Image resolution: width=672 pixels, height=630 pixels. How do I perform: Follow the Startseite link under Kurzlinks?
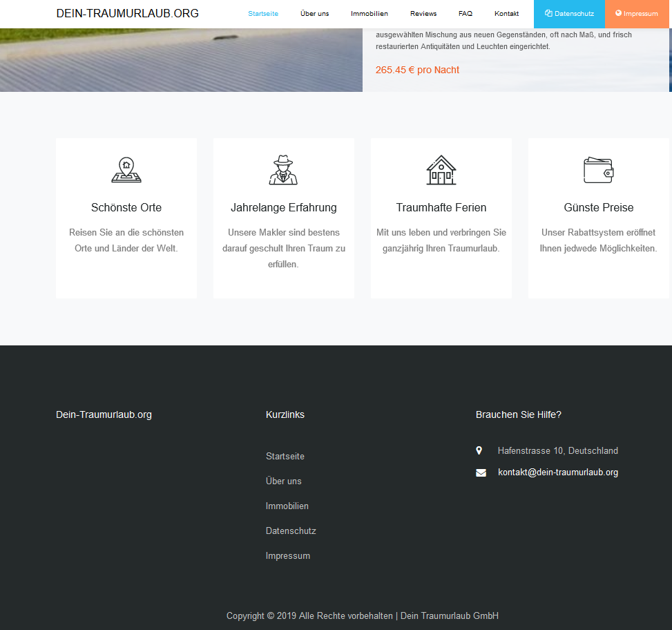click(x=285, y=457)
